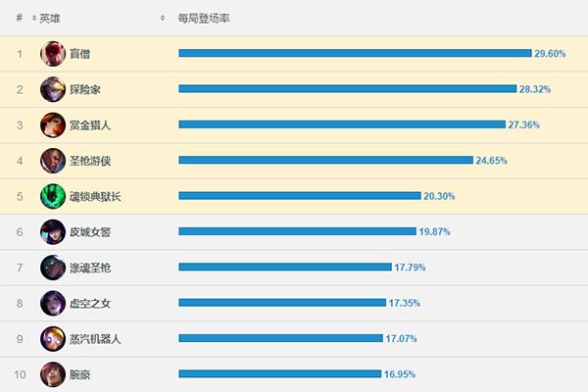Viewport: 588px width, 392px height.
Task: Select the 赏金猎人 champion portrait
Action: 53,124
